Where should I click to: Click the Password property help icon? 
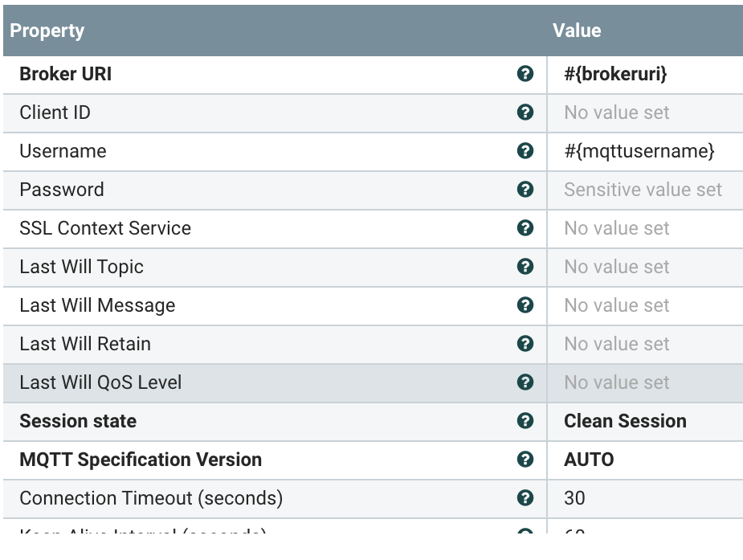pyautogui.click(x=525, y=190)
